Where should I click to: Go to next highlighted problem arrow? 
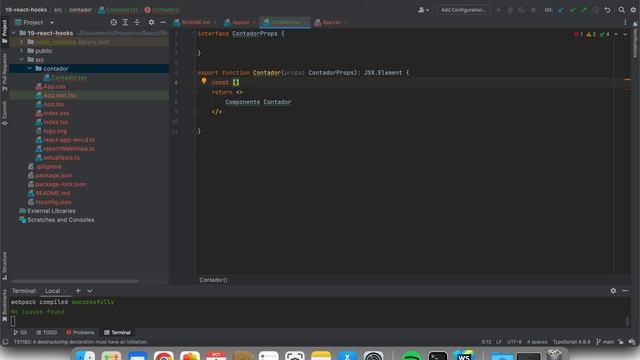[625, 34]
